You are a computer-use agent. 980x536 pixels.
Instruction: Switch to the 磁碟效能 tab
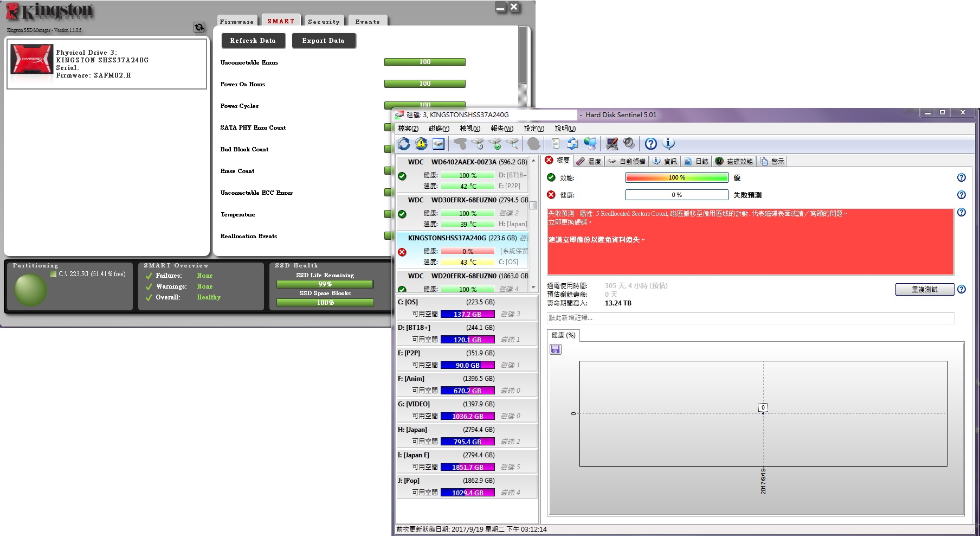point(734,161)
